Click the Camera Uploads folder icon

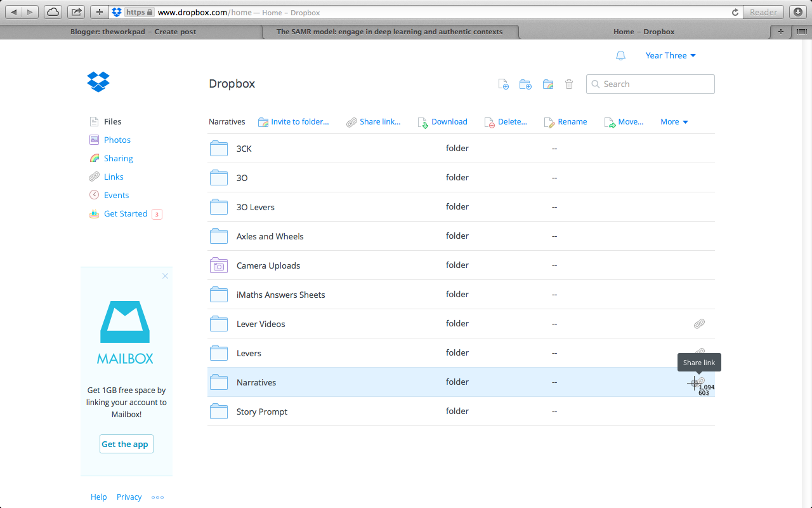click(219, 265)
